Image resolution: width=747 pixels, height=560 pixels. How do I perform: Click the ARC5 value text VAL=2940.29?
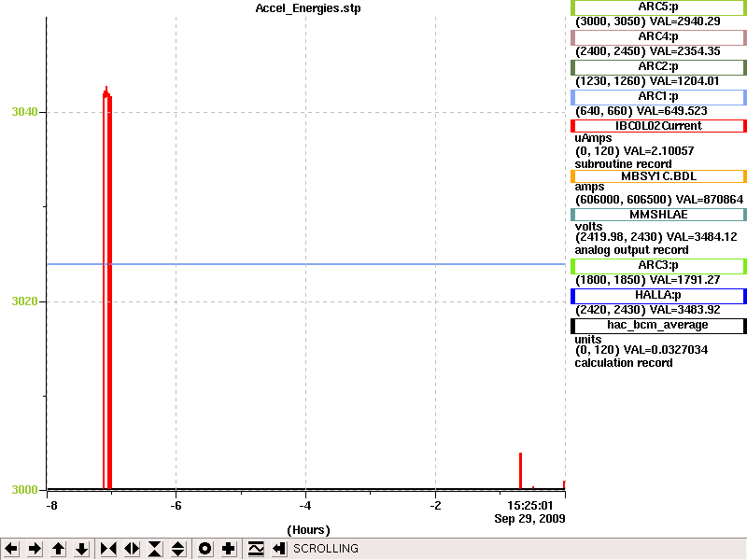point(685,21)
